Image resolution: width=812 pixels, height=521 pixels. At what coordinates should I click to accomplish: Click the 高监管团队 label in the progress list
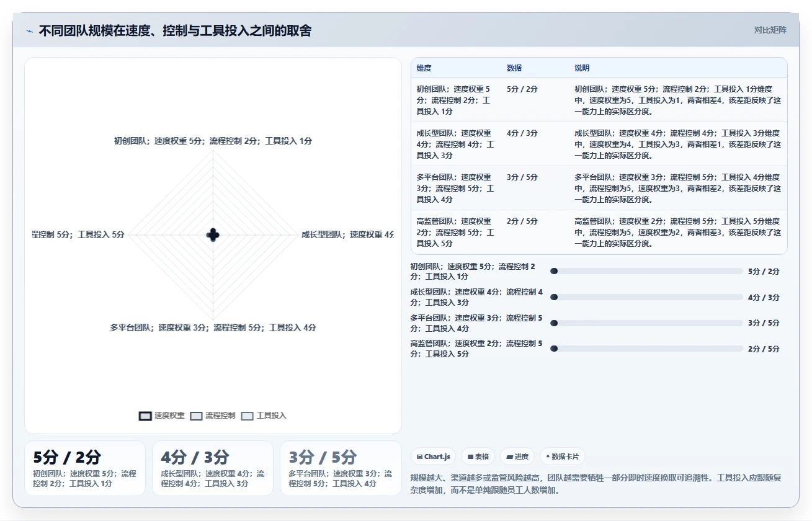(476, 349)
